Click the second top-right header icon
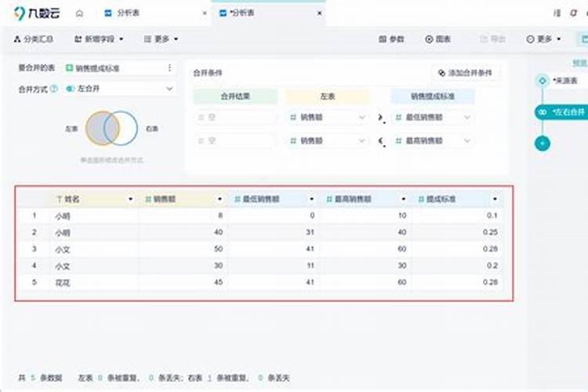588x392 pixels. pyautogui.click(x=573, y=13)
